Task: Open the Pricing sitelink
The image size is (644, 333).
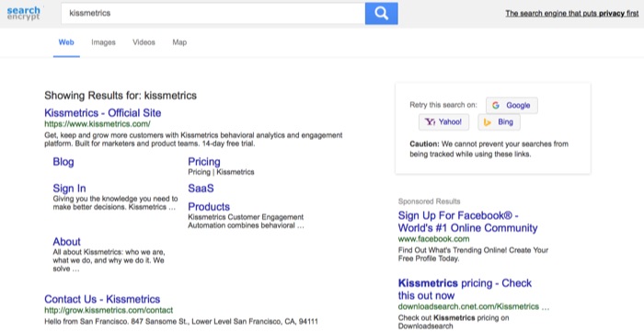Action: coord(204,162)
